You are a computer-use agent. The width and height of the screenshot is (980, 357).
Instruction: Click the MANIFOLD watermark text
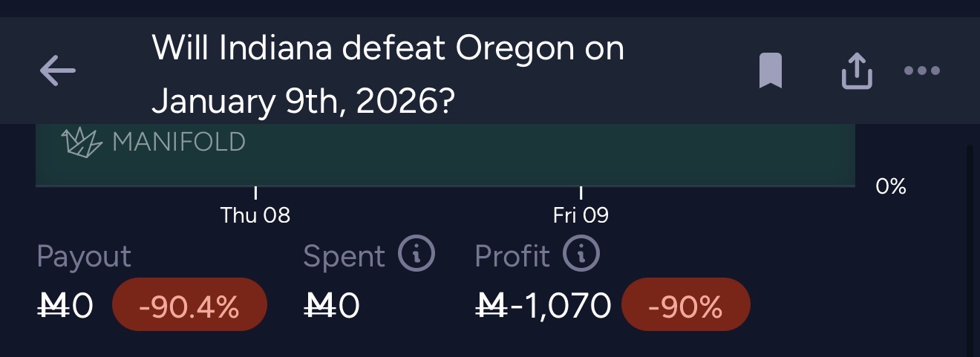click(x=178, y=142)
